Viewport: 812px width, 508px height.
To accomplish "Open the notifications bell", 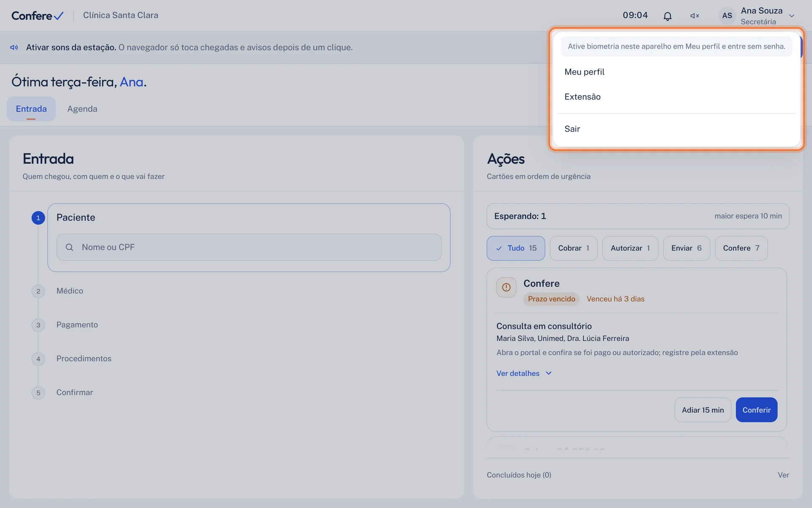I will (x=667, y=16).
